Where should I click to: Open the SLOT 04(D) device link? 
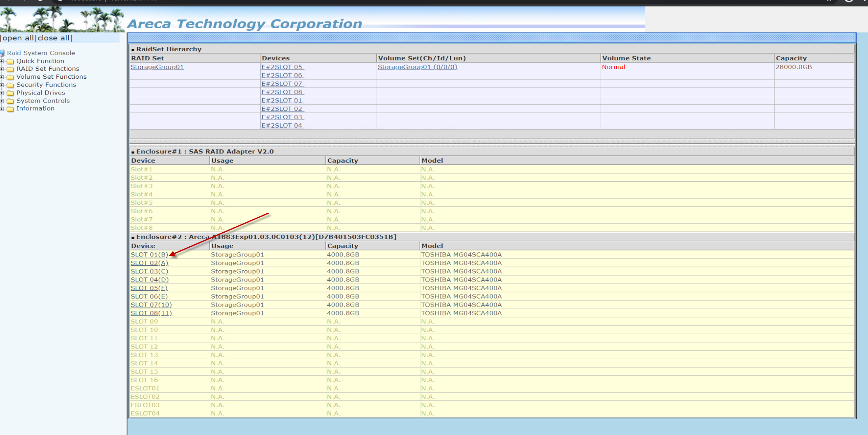[x=150, y=279]
